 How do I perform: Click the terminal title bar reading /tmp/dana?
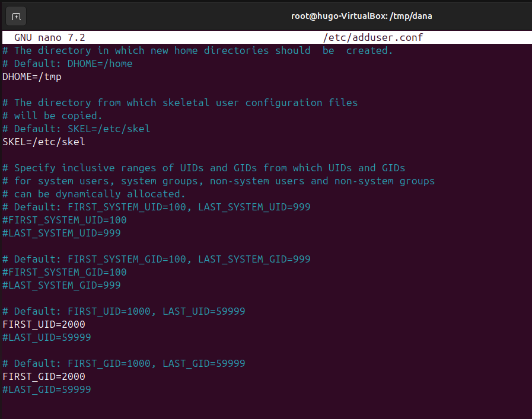point(362,16)
